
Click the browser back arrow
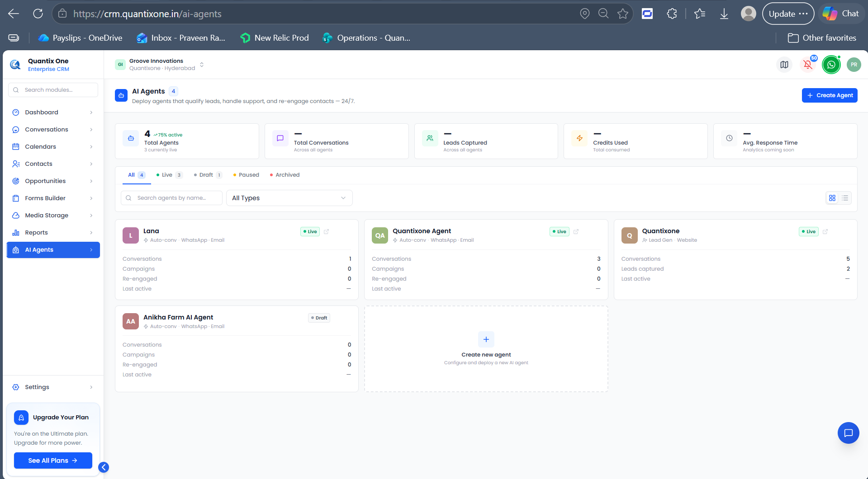pyautogui.click(x=14, y=14)
